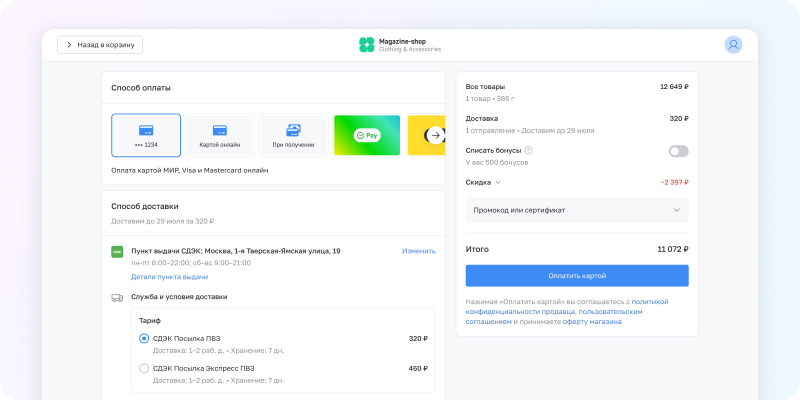Select СДЭК Посылка ПВЗ tariff
The height and width of the screenshot is (400, 800).
click(144, 339)
